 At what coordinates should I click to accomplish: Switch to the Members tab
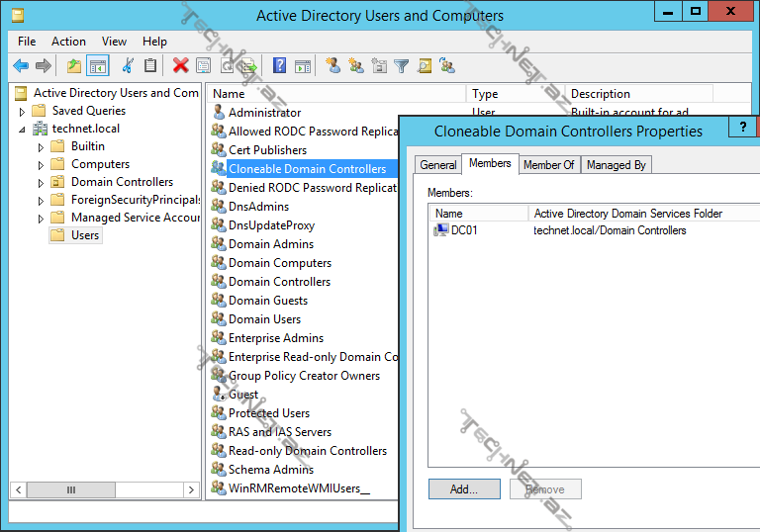pos(490,163)
